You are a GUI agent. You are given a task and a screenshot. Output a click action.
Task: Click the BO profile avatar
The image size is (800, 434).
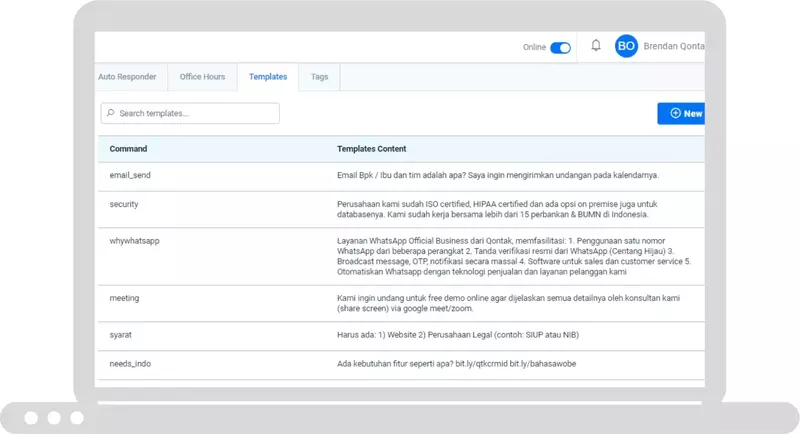(x=626, y=46)
